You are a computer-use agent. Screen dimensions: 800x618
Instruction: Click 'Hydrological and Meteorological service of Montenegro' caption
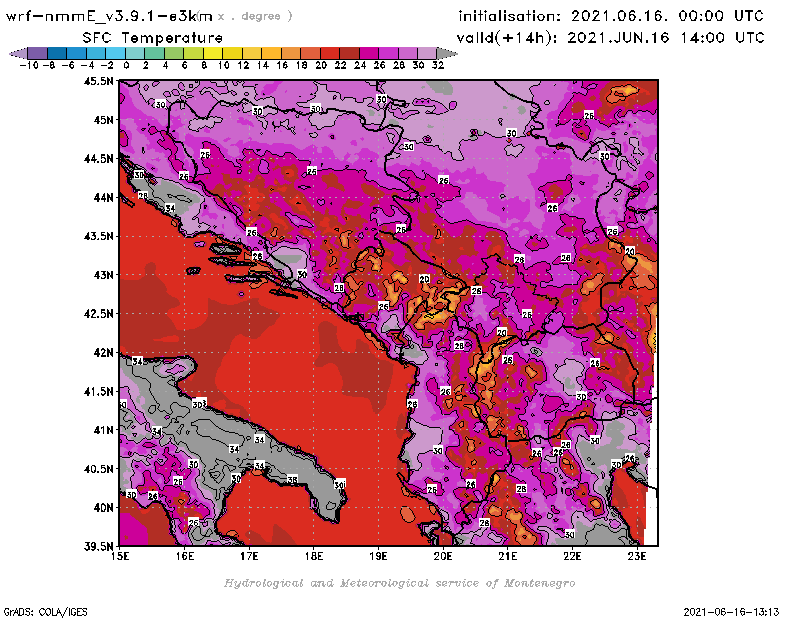(399, 583)
